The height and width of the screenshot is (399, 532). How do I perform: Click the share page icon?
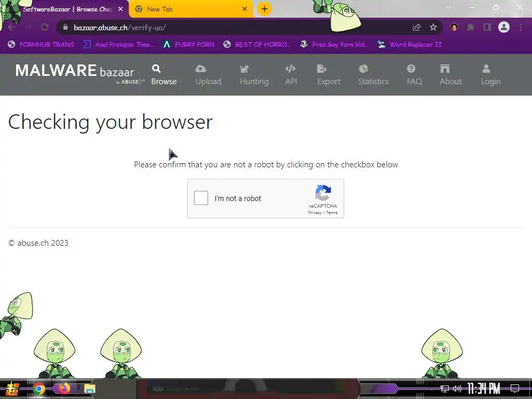tap(417, 28)
